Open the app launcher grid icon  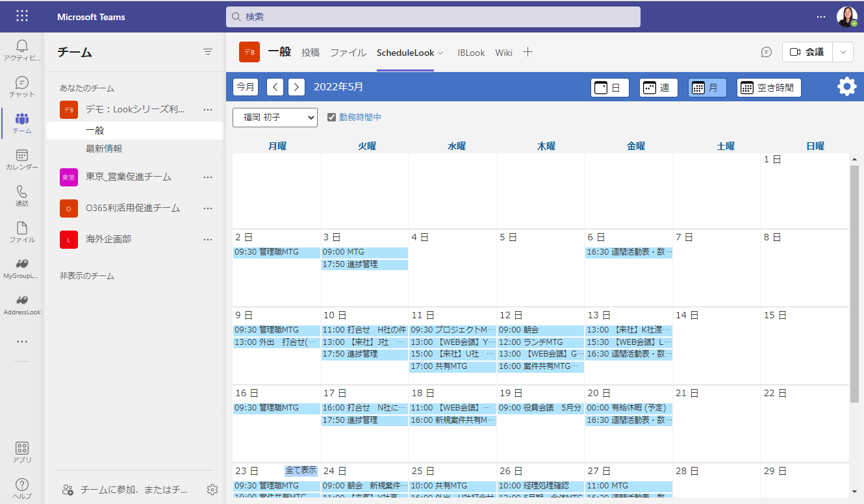click(22, 16)
